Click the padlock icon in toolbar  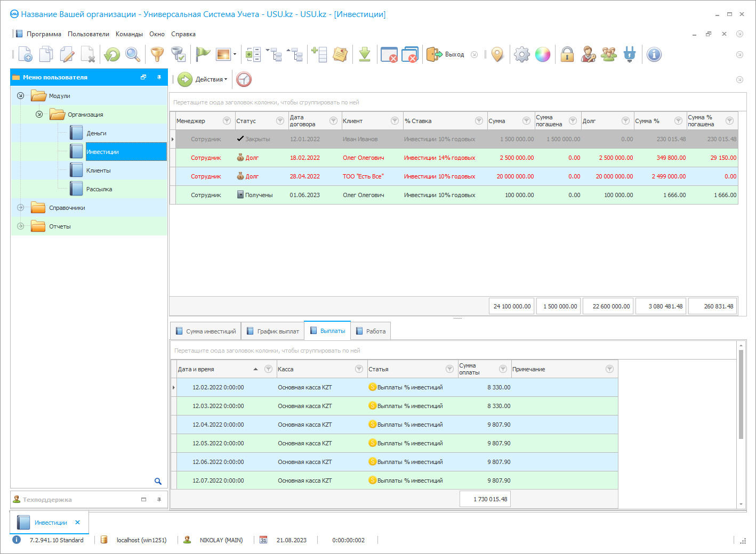[567, 54]
